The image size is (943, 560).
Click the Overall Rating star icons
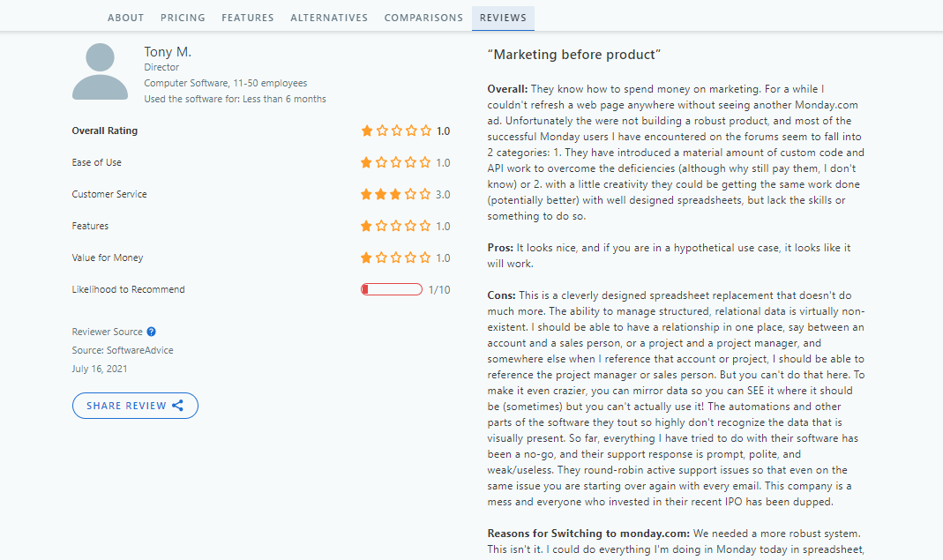point(396,131)
